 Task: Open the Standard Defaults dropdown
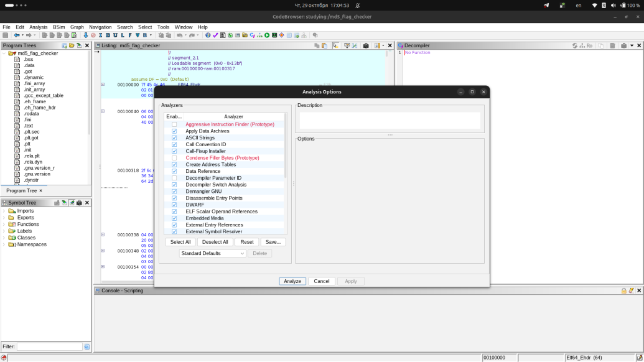[212, 253]
